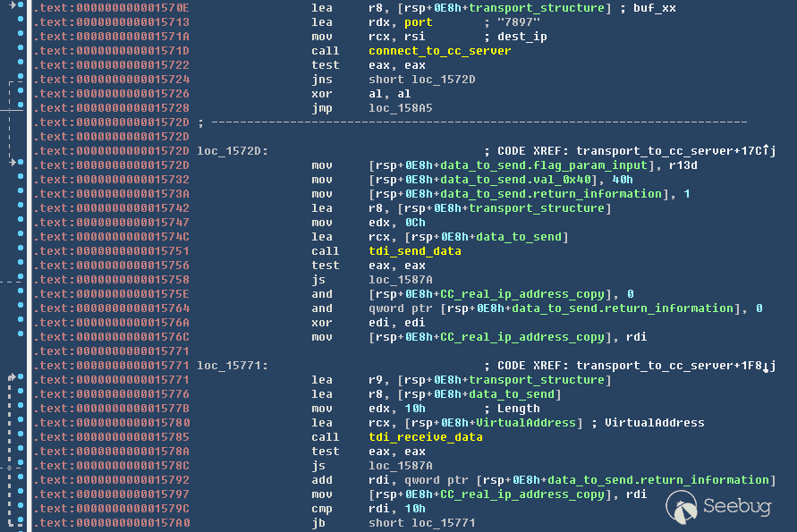Select the "; dest_ip" comment
Screen dimensions: 797x532
click(515, 37)
